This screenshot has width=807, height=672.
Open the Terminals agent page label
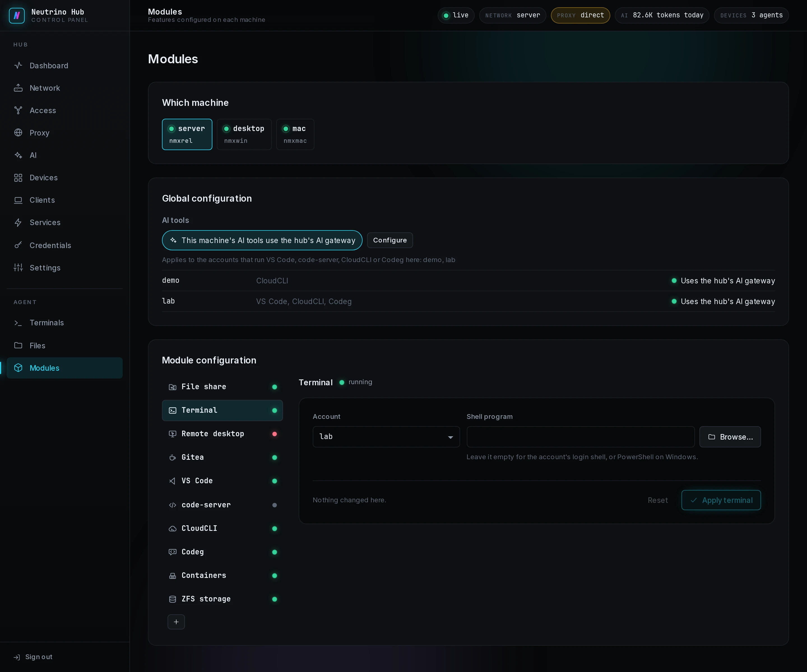pos(47,323)
